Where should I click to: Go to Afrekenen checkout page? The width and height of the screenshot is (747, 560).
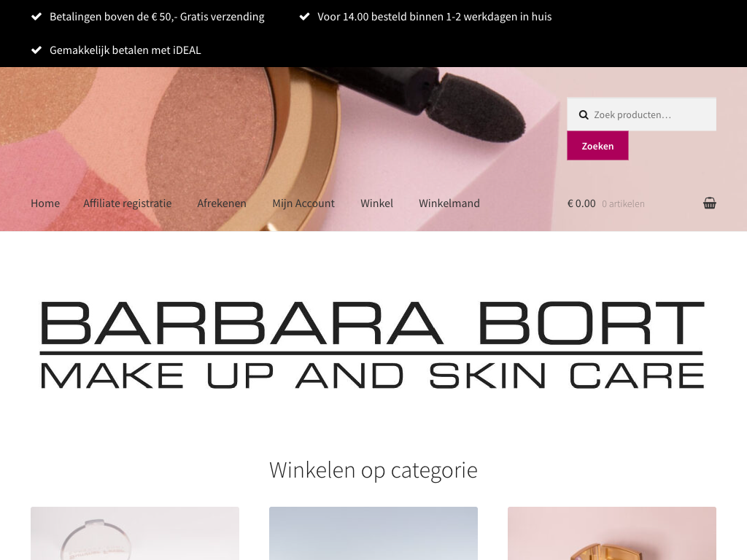(x=222, y=203)
